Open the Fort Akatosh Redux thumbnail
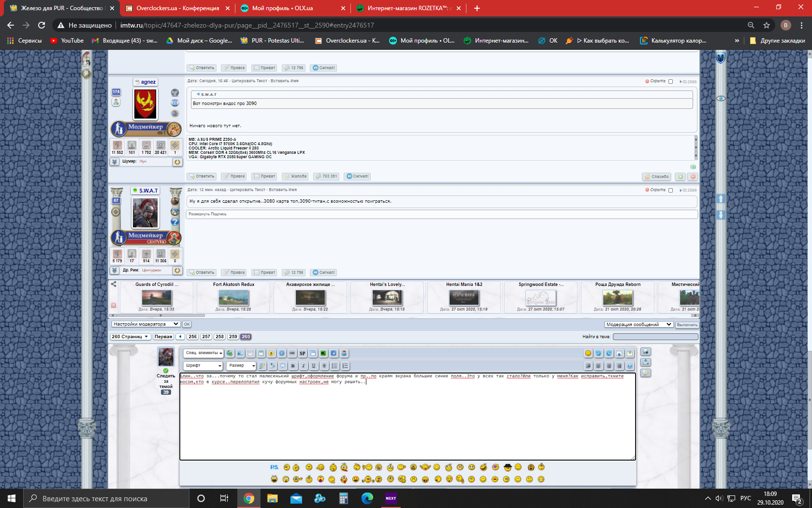This screenshot has width=812, height=508. 233,298
